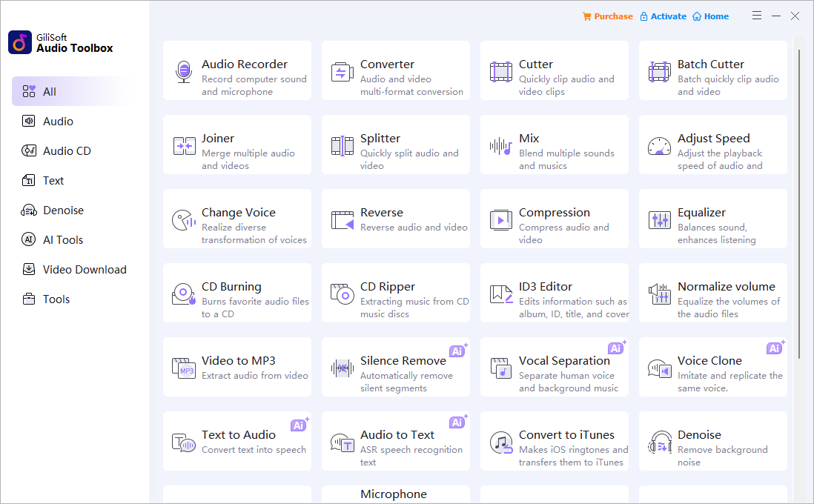Click the partially visible Microphone card title

coord(394,494)
